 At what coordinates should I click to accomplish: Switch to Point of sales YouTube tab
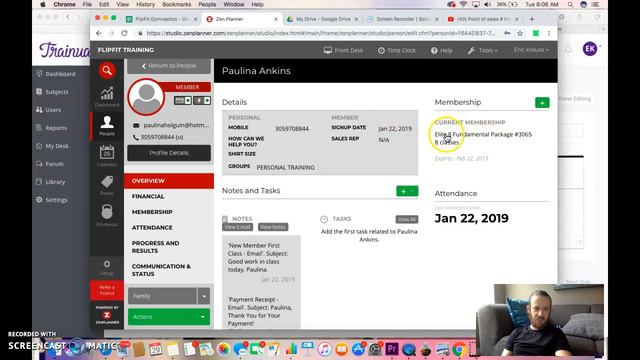point(483,19)
